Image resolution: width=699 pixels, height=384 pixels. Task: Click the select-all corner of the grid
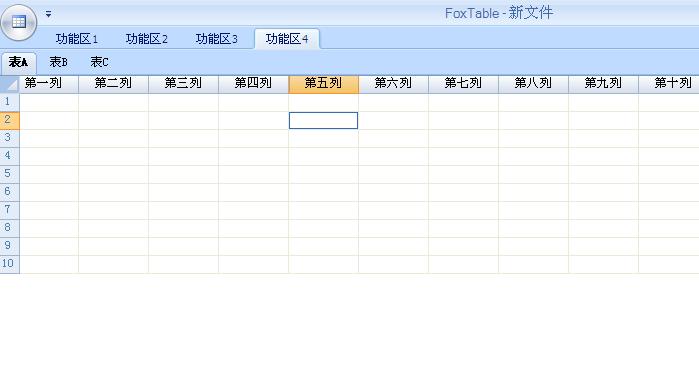10,84
